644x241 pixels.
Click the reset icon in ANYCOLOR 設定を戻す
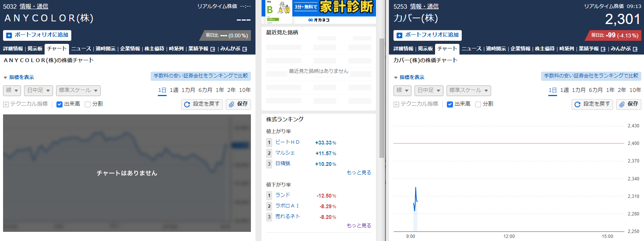pyautogui.click(x=187, y=104)
